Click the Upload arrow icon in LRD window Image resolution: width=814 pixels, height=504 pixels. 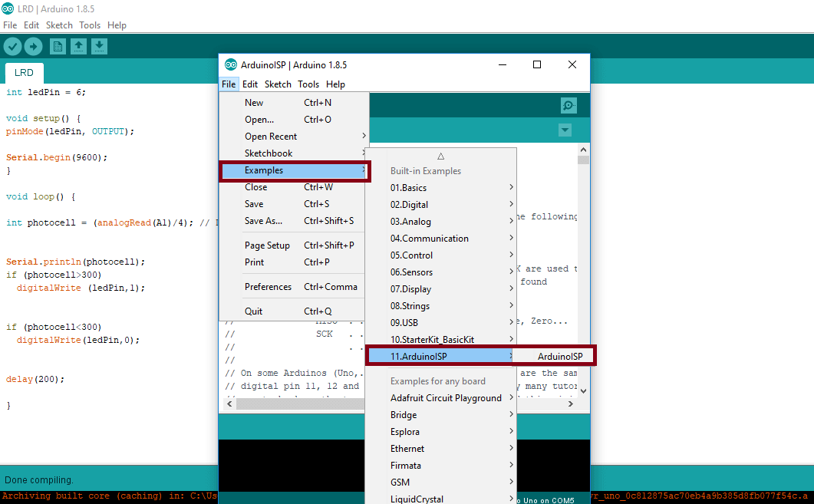pyautogui.click(x=33, y=47)
